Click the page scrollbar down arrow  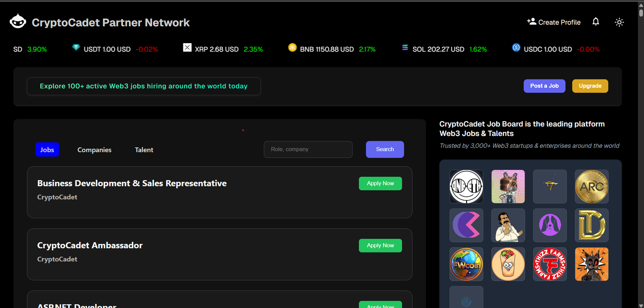[x=641, y=305]
